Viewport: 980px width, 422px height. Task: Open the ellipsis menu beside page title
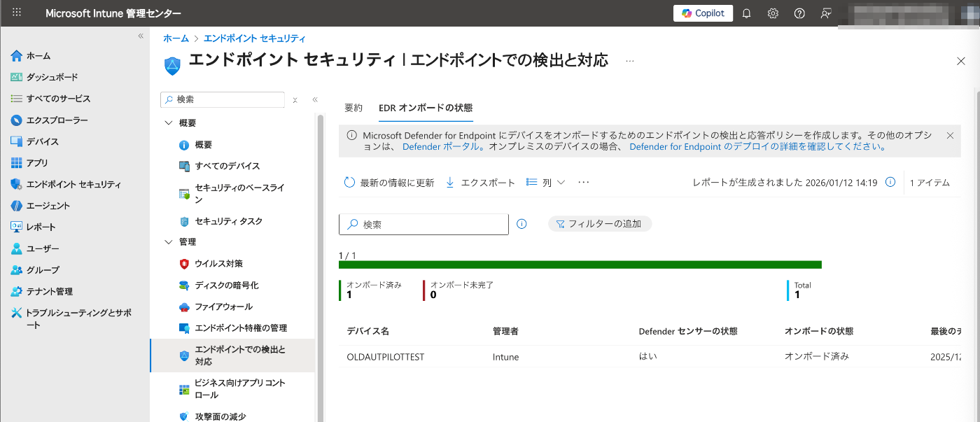click(629, 62)
